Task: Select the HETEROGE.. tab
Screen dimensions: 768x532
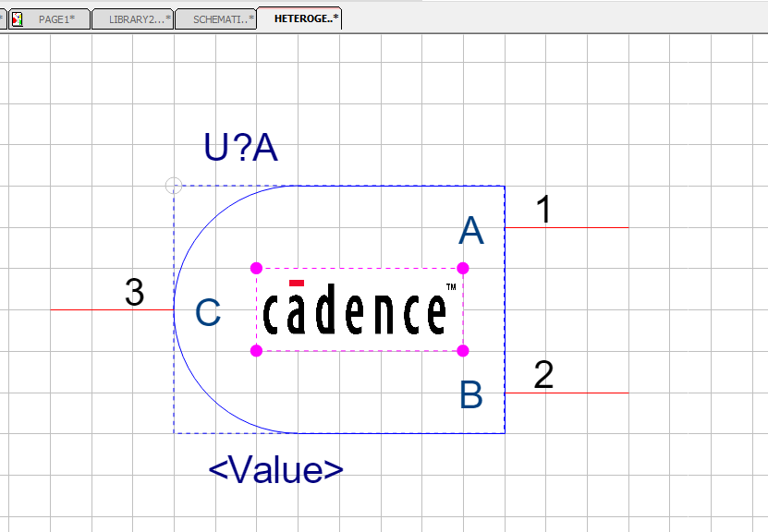Action: pos(299,18)
